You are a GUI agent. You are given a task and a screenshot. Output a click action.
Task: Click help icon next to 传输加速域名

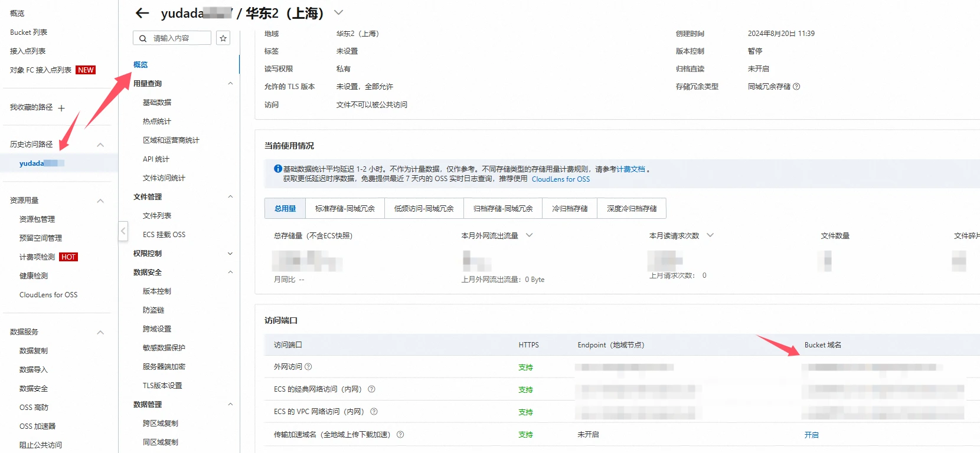pos(400,435)
